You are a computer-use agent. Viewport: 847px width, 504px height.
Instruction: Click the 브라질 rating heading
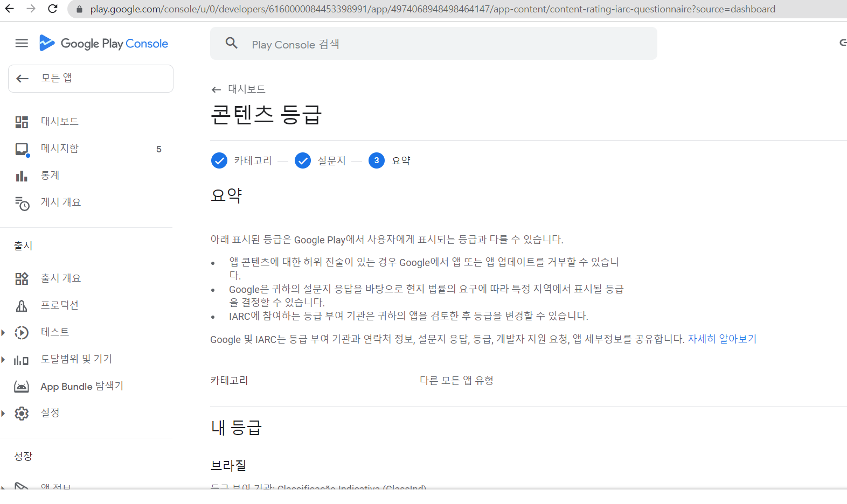[228, 465]
